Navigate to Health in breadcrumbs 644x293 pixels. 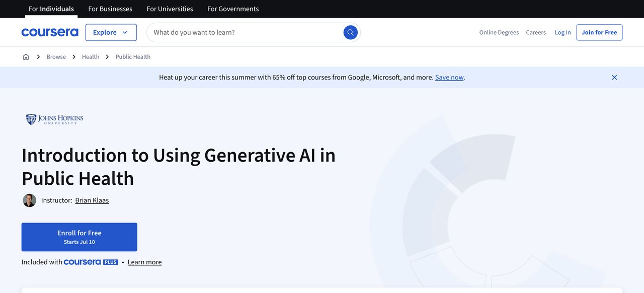point(91,57)
